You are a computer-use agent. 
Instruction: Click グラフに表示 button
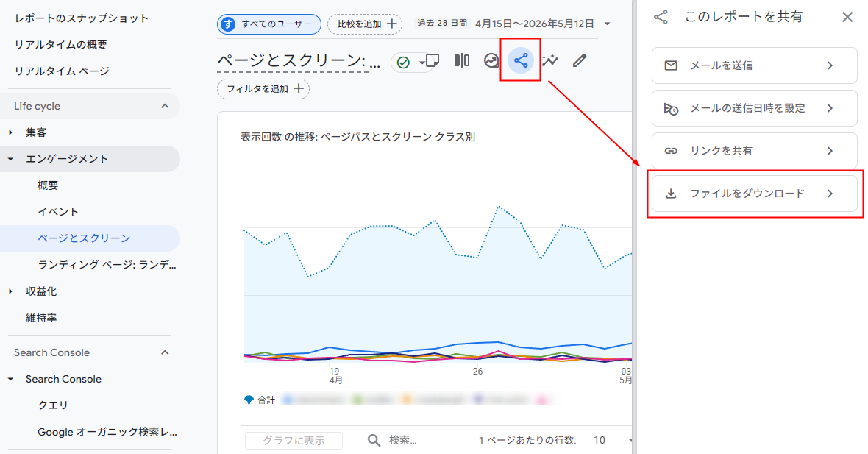click(294, 440)
